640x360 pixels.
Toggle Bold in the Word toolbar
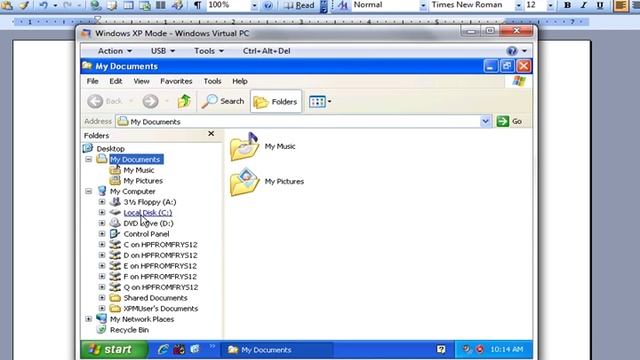point(567,5)
